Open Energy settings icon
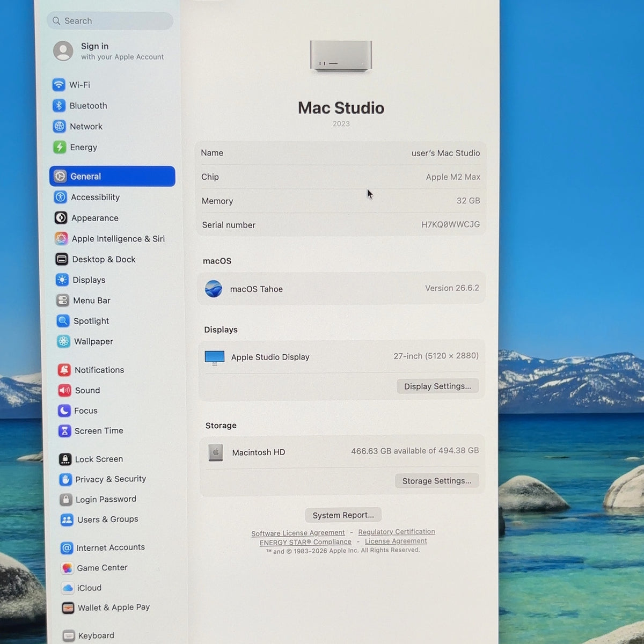Image resolution: width=644 pixels, height=644 pixels. (x=60, y=147)
